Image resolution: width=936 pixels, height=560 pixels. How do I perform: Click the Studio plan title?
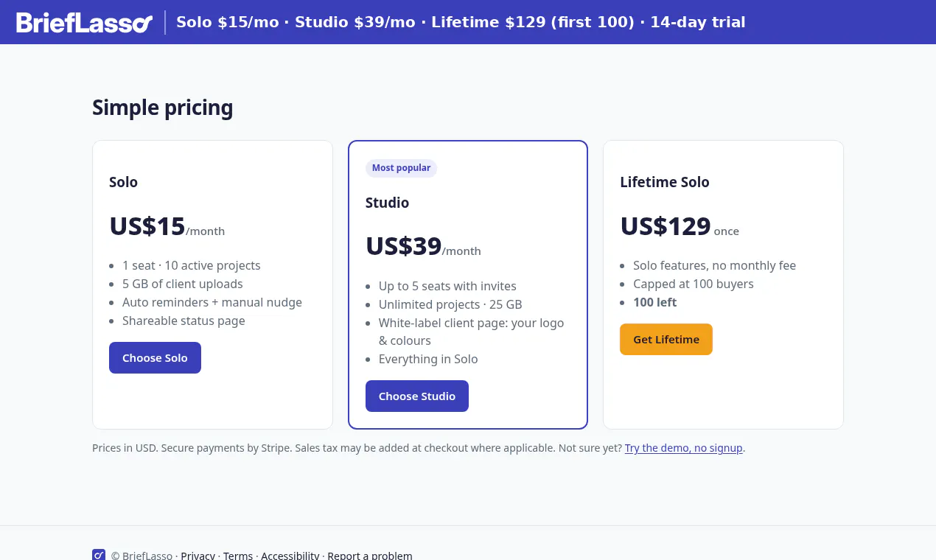click(x=387, y=203)
